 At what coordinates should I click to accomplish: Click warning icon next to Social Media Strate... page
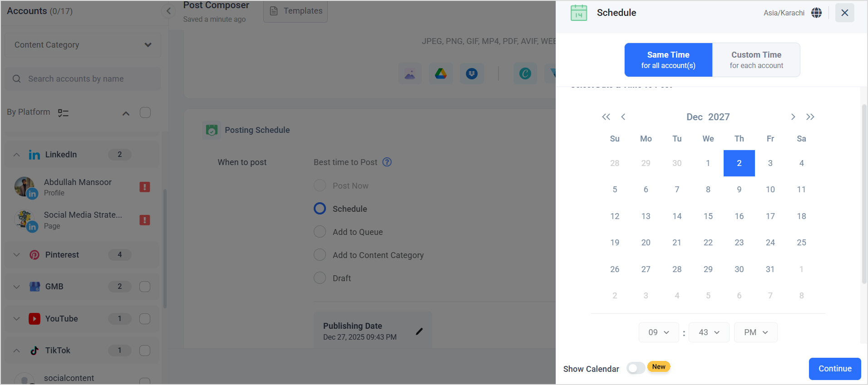point(145,220)
